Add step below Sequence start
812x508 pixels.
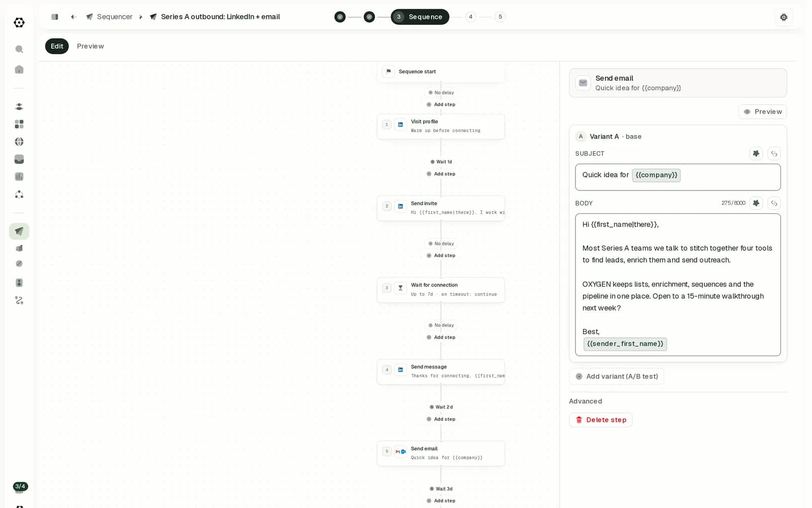pyautogui.click(x=441, y=105)
